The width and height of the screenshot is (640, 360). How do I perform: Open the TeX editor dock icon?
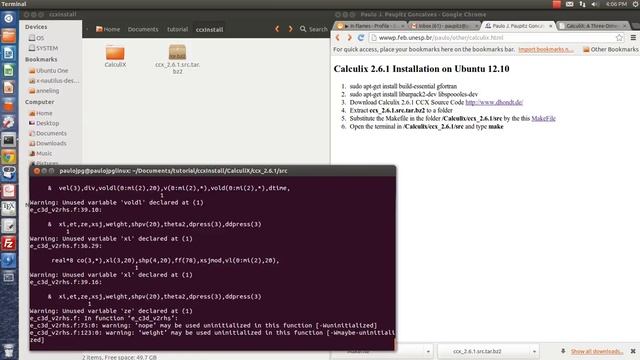(9, 209)
